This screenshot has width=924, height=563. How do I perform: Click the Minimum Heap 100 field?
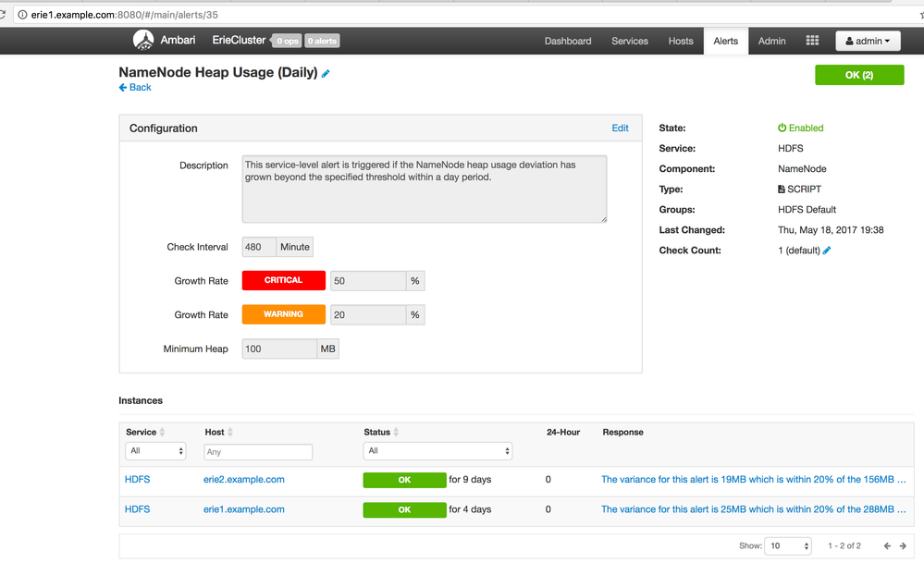click(279, 349)
